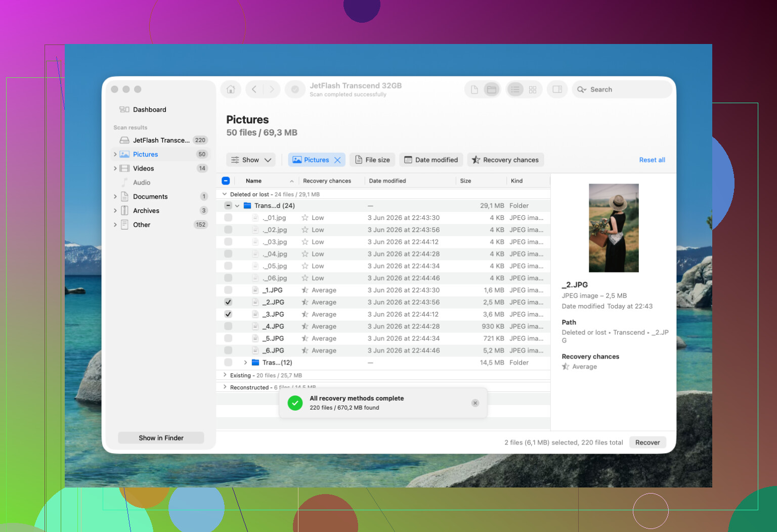The image size is (777, 532).
Task: Check the _1.JPG checkbox
Action: [228, 290]
